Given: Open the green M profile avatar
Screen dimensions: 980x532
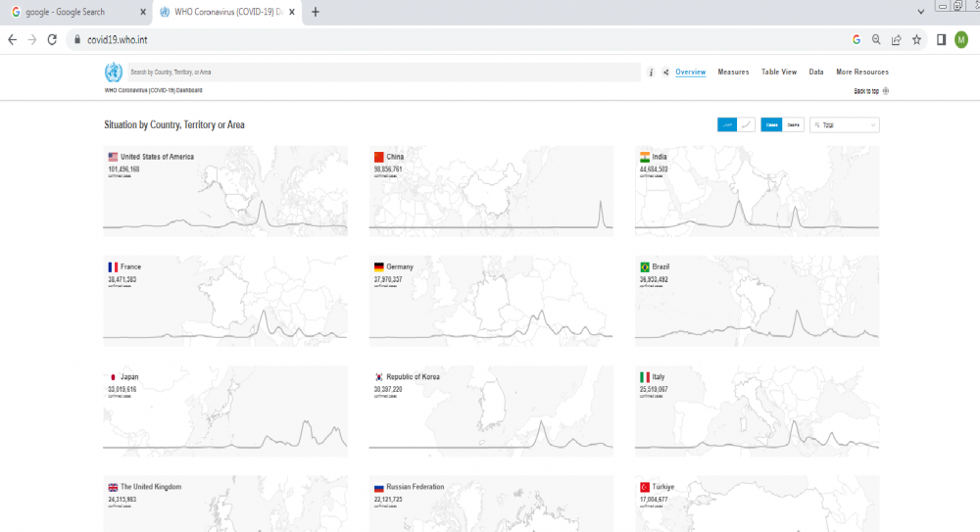Looking at the screenshot, I should tap(961, 40).
